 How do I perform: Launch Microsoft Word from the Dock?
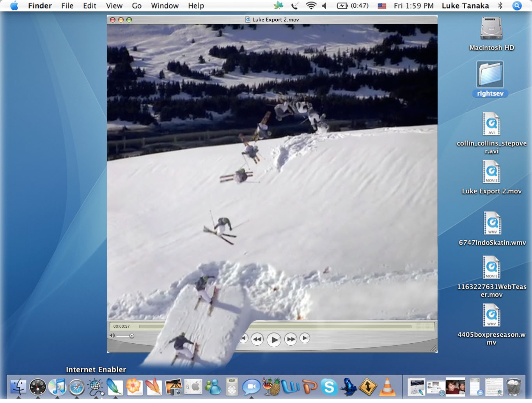coord(290,387)
